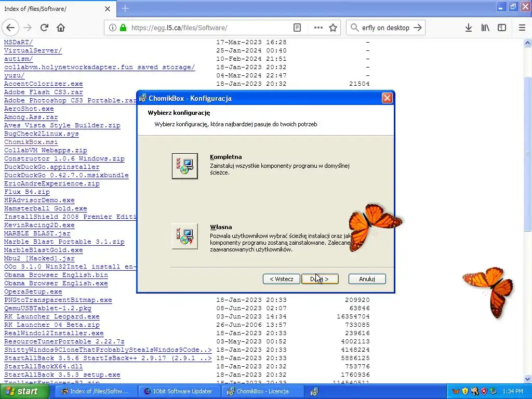Download OperaSetup.exe
The image size is (532, 399).
[x=33, y=292]
